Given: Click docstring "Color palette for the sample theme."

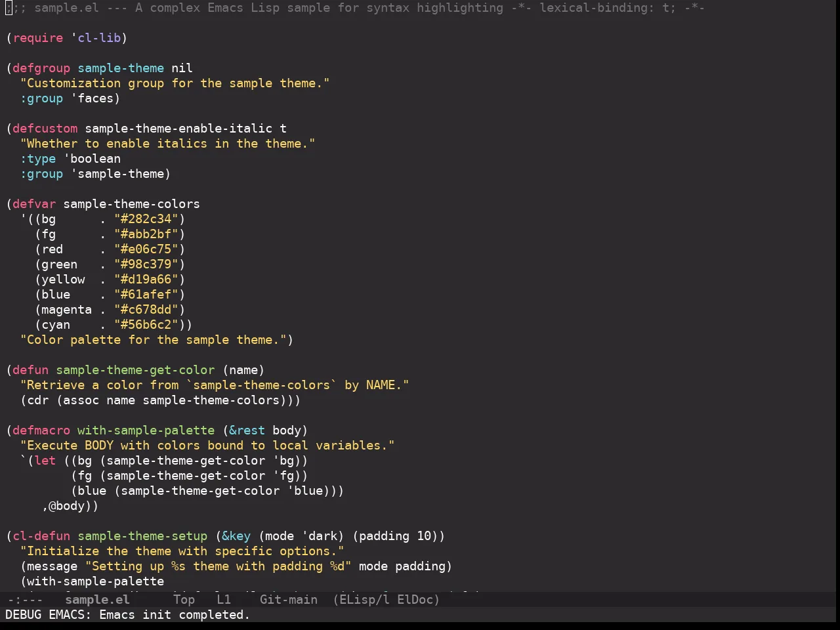Looking at the screenshot, I should 154,340.
